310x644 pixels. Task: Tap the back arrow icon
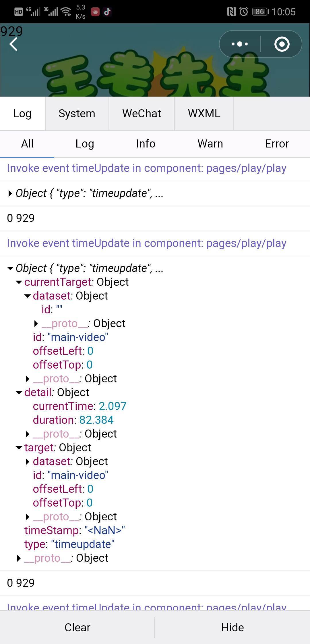click(x=13, y=44)
